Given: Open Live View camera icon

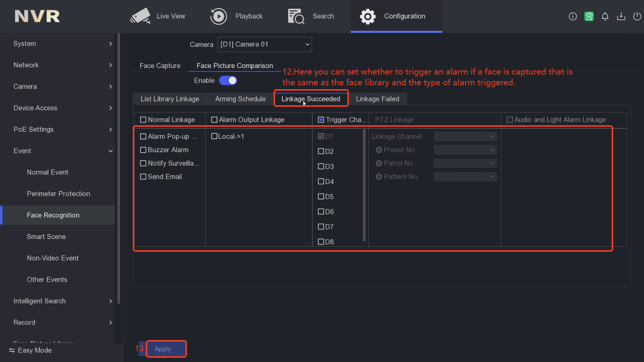Looking at the screenshot, I should 140,16.
